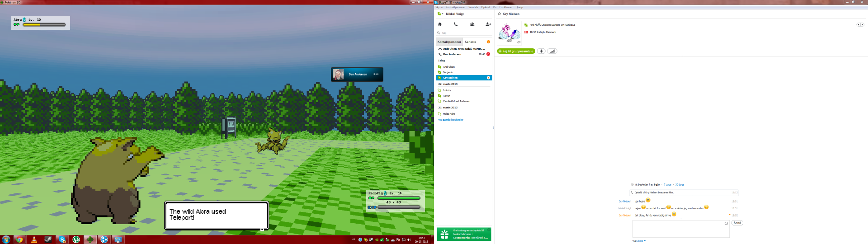This screenshot has width=868, height=244.
Task: Click the star favorite icon beside Gry Nielsen
Action: (x=499, y=14)
